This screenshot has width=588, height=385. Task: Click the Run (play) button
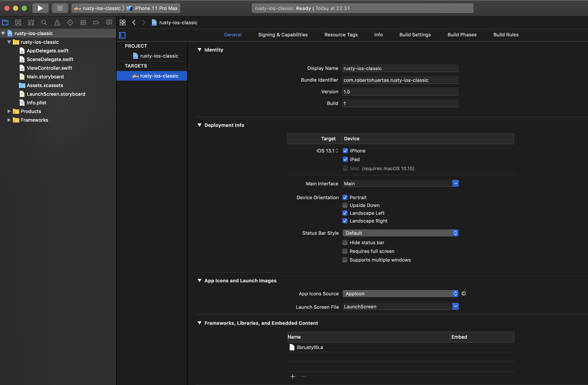[40, 8]
